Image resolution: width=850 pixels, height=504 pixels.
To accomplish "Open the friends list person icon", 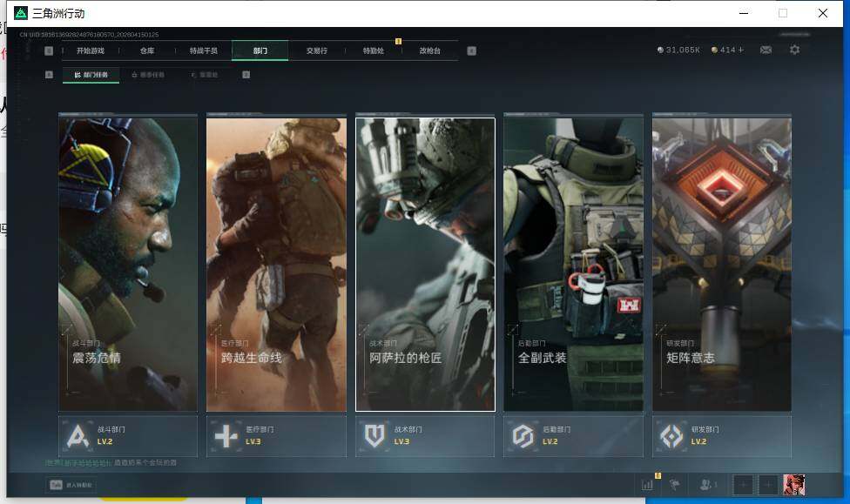I will (x=708, y=485).
